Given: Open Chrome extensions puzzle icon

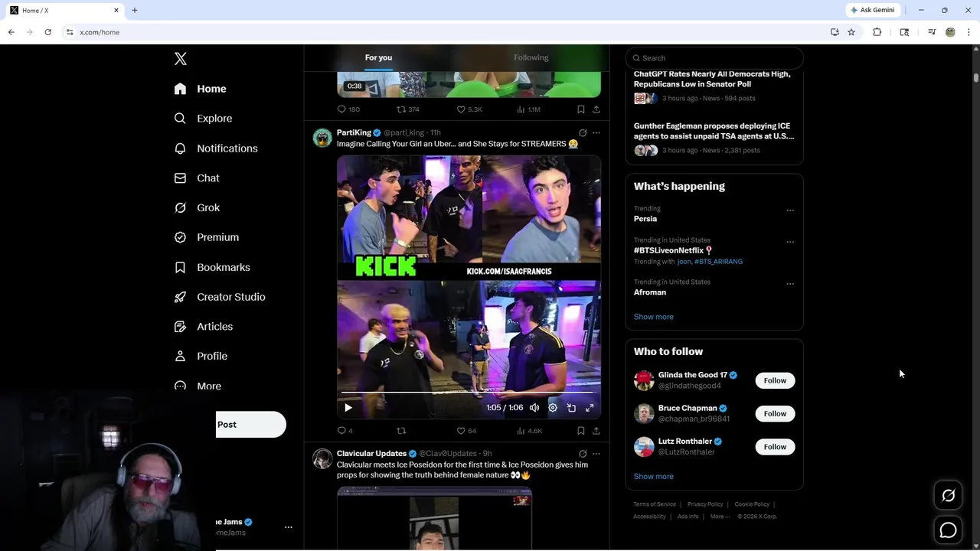Looking at the screenshot, I should pyautogui.click(x=877, y=32).
